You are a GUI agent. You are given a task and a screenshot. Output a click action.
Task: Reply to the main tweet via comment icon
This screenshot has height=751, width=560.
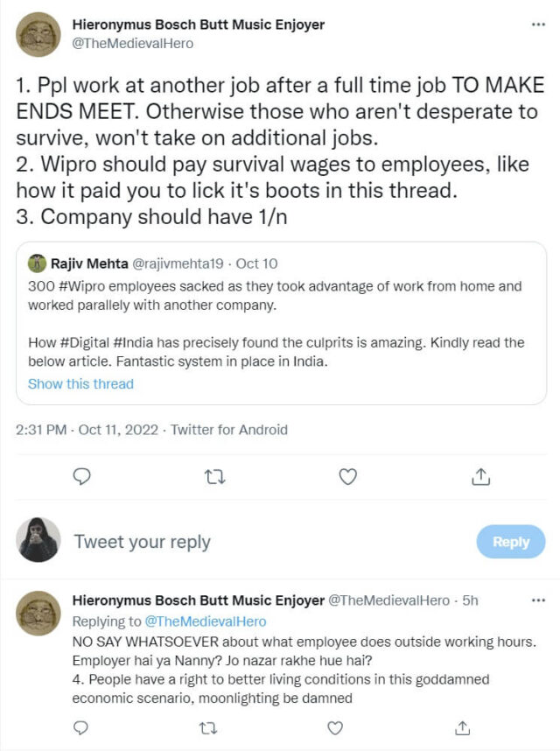(x=82, y=476)
